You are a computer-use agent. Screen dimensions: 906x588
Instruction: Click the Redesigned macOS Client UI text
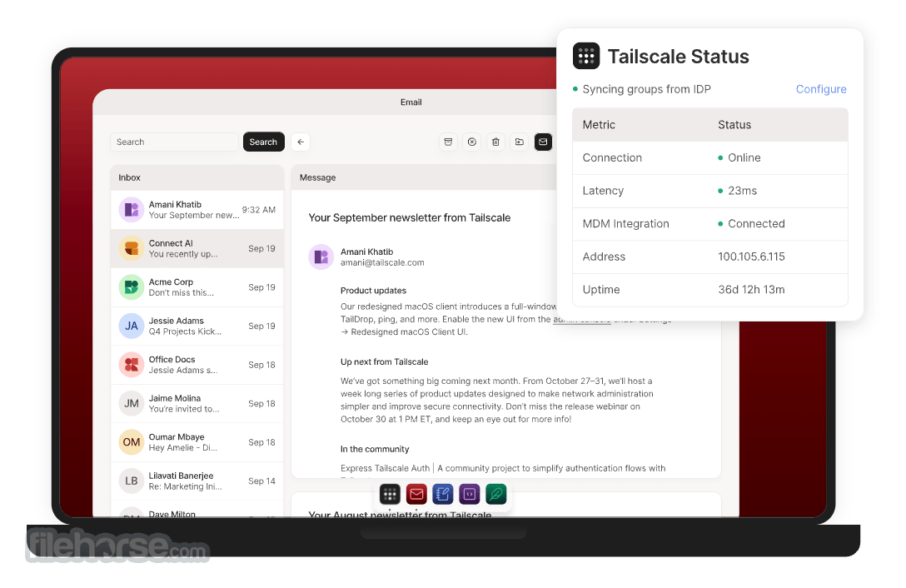[409, 331]
